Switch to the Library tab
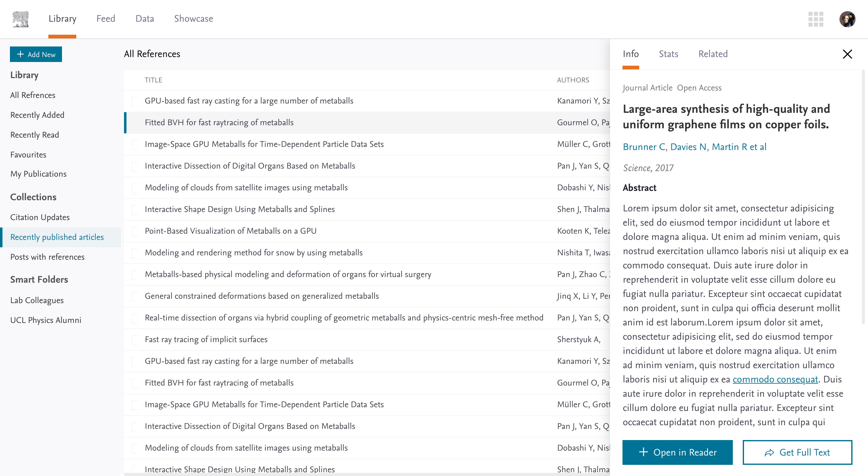This screenshot has width=868, height=476. (x=62, y=19)
